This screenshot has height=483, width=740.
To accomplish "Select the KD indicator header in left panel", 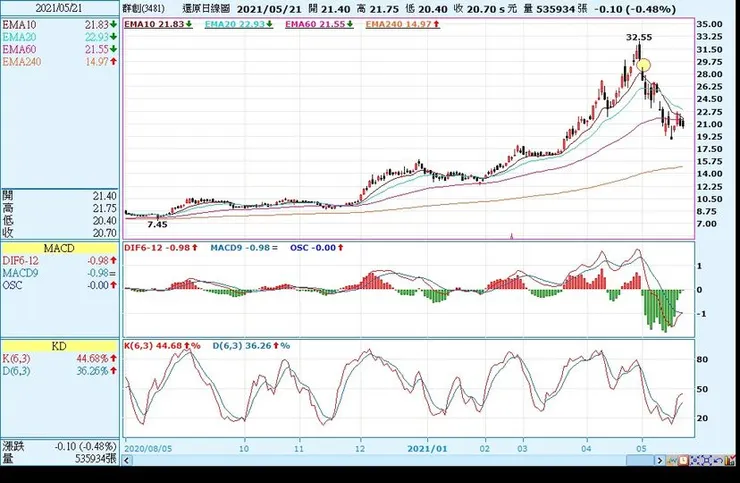I will [59, 347].
